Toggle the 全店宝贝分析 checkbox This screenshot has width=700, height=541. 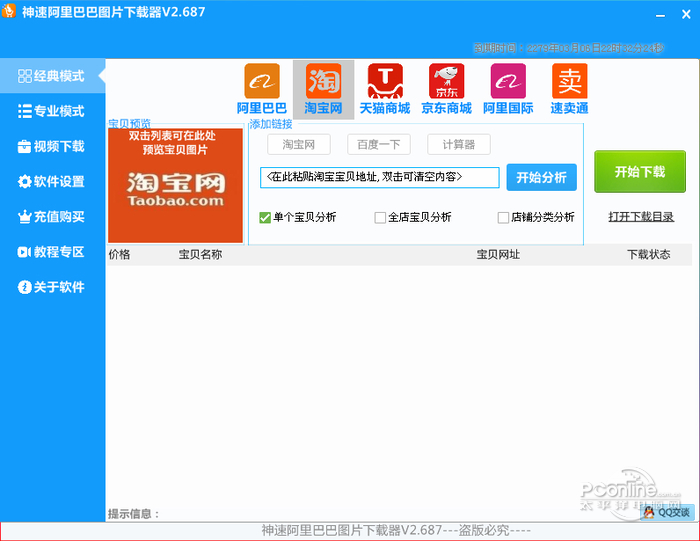(x=380, y=217)
